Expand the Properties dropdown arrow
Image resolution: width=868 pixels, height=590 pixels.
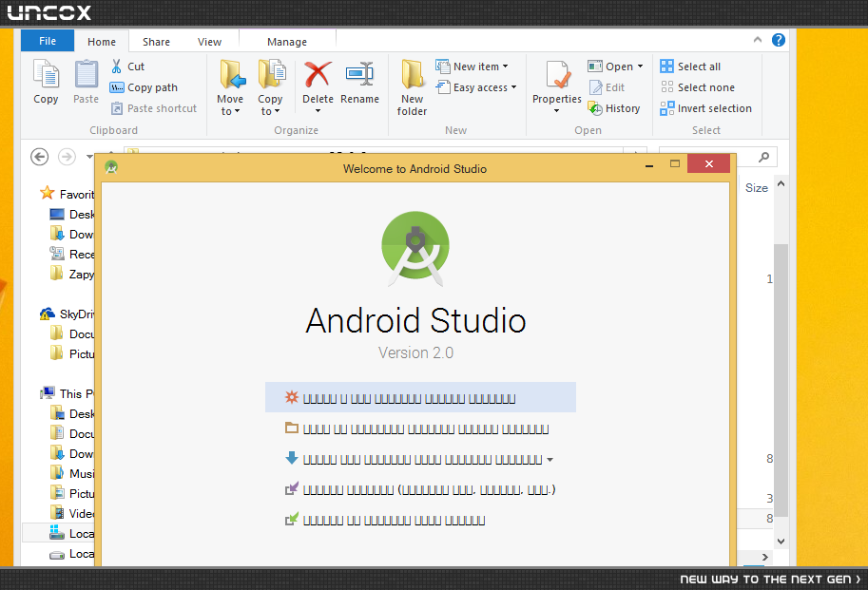click(556, 111)
